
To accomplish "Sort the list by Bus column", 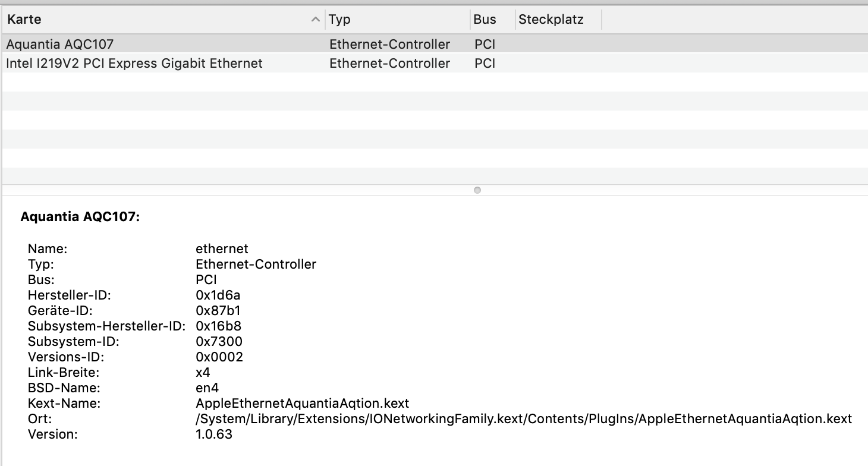I will [x=485, y=20].
